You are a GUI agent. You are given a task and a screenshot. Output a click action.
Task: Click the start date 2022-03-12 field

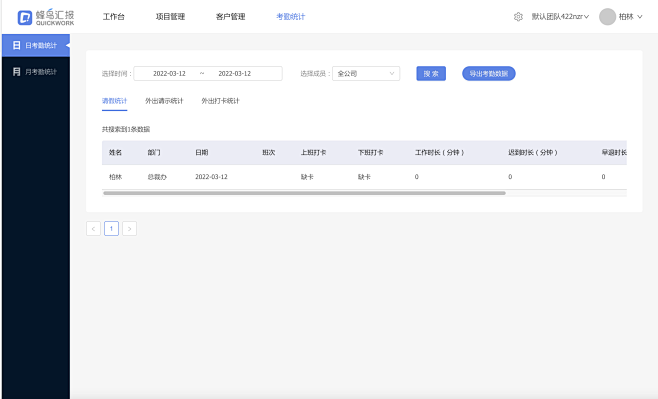pos(169,73)
